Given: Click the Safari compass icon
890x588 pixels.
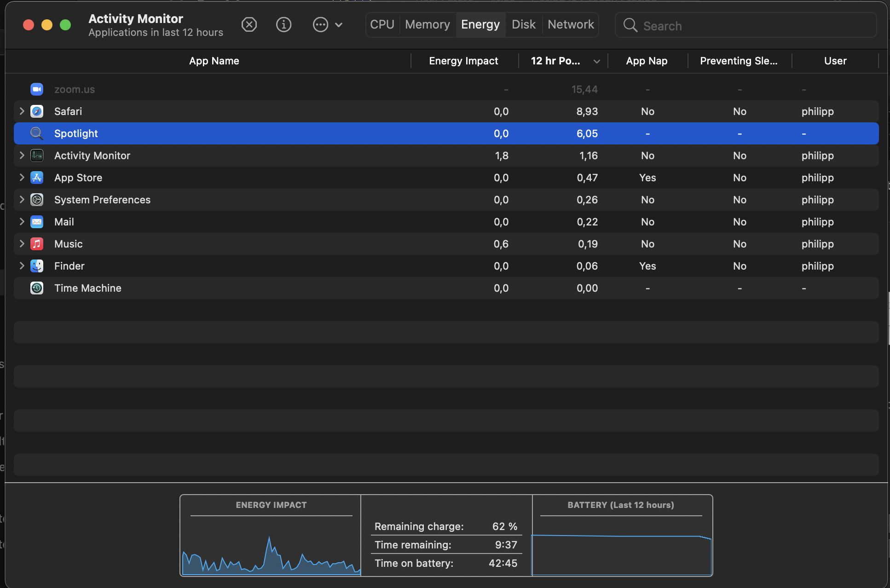Looking at the screenshot, I should [37, 111].
